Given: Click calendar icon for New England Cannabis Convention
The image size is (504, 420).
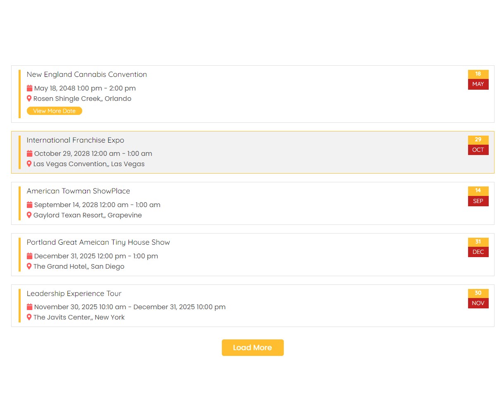Looking at the screenshot, I should [29, 88].
